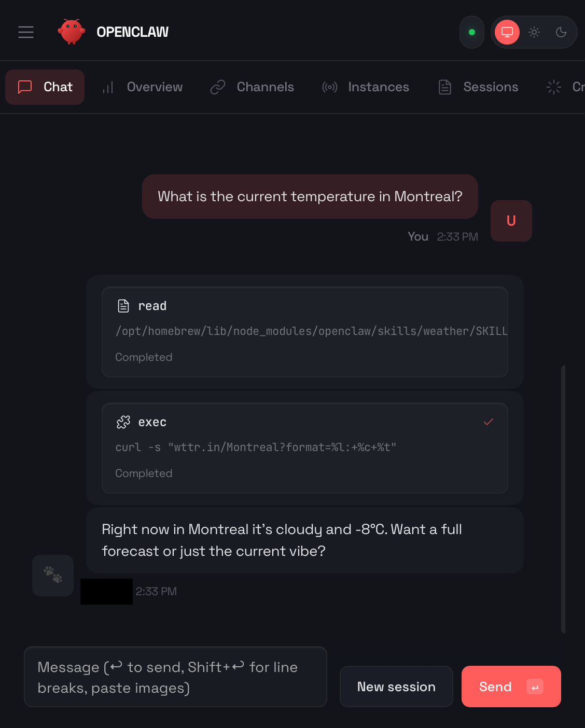Click the exec card checkmark icon
The image size is (585, 728).
coord(488,422)
